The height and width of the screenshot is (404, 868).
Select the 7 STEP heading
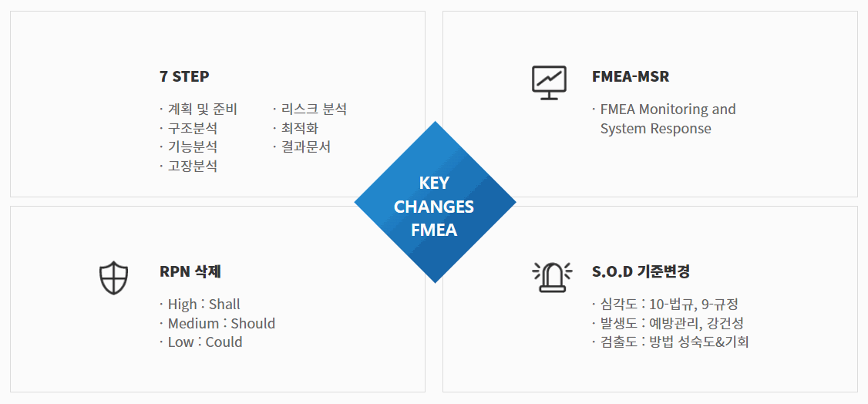(184, 76)
